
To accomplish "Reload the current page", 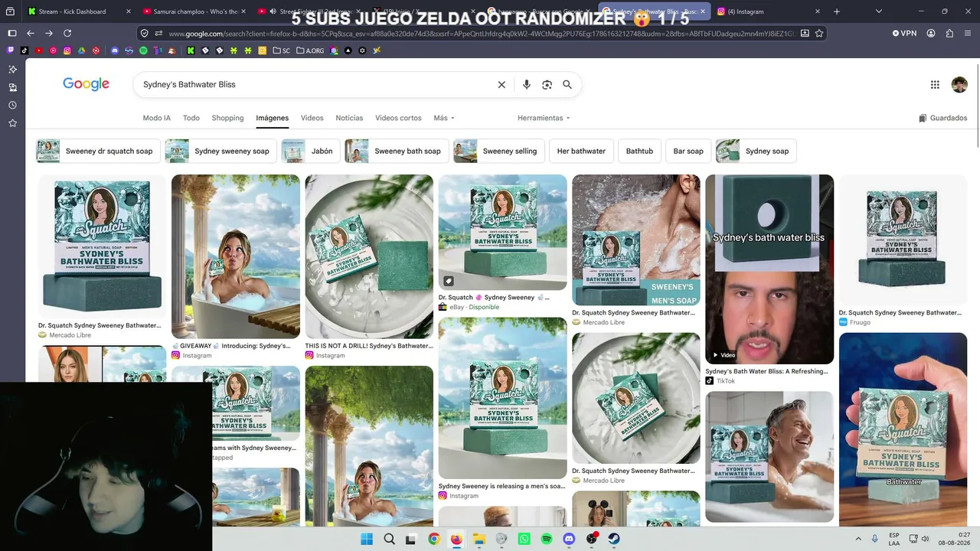I will (67, 34).
